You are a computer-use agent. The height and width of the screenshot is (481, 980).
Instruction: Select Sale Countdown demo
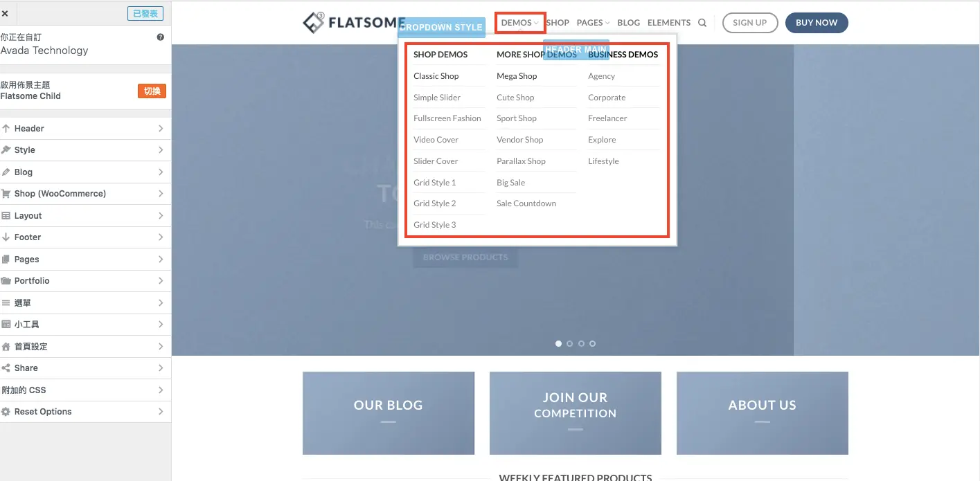click(x=526, y=203)
